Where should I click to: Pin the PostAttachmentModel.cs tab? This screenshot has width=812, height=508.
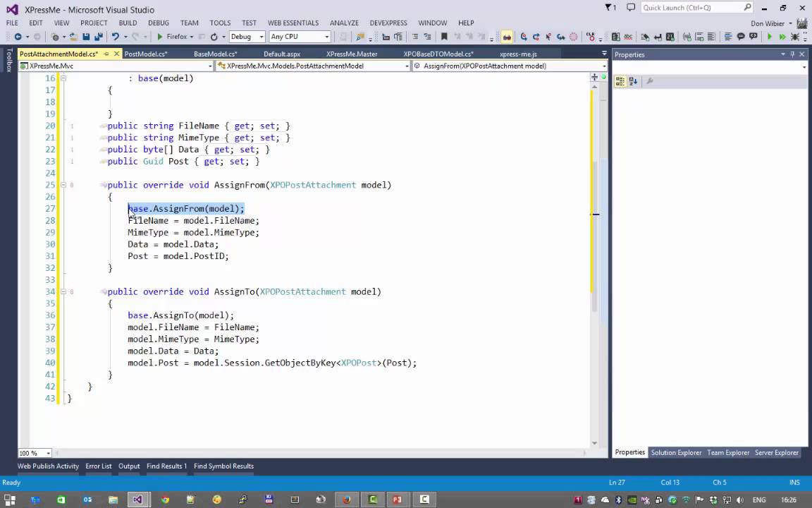(x=106, y=54)
